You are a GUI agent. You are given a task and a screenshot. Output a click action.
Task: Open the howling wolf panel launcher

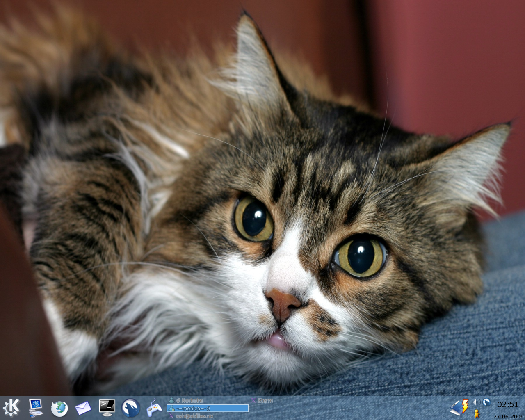click(131, 408)
